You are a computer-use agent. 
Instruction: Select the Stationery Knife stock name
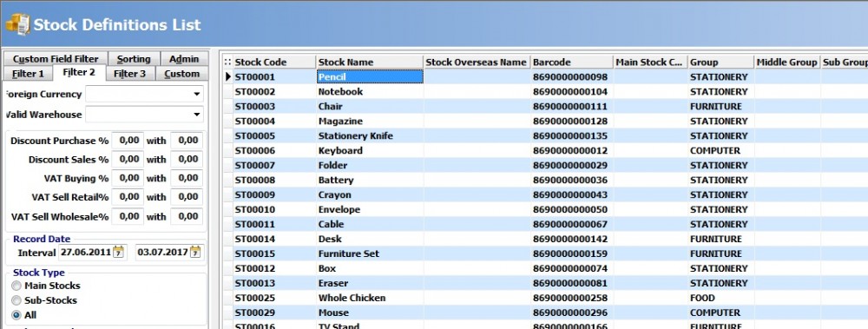370,135
